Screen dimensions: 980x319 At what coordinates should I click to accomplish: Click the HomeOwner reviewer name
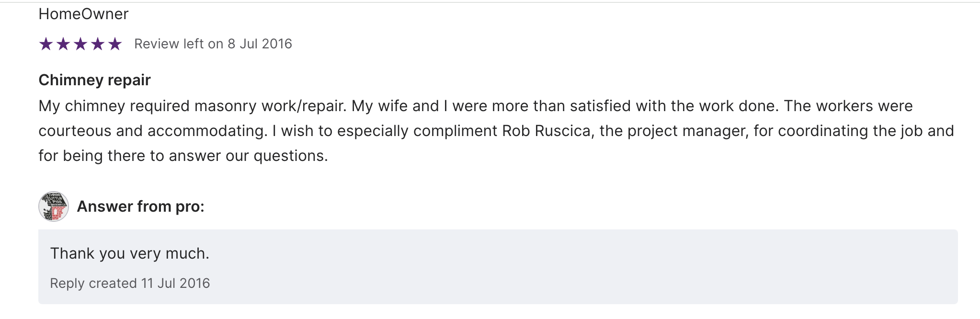coord(83,14)
